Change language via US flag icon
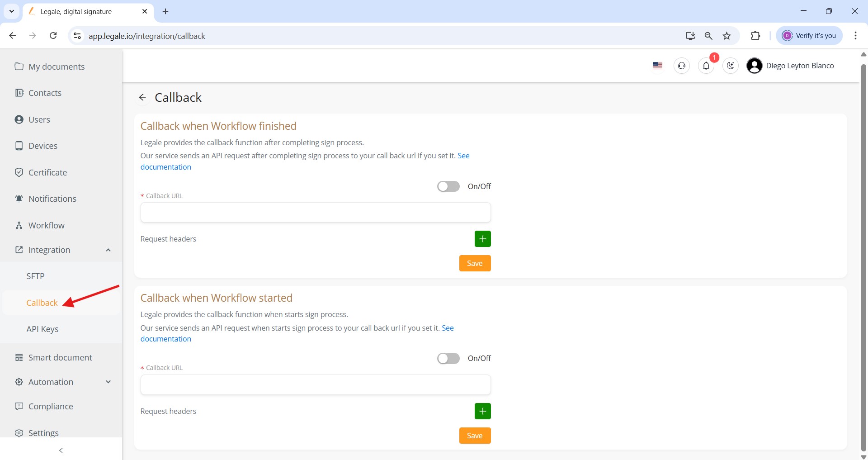Image resolution: width=868 pixels, height=460 pixels. pyautogui.click(x=658, y=66)
